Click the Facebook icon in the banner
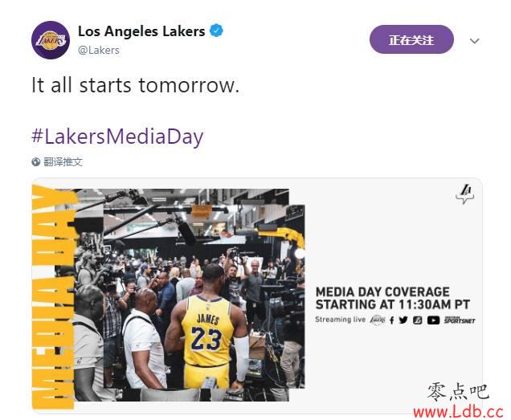This screenshot has width=511, height=420. pyautogui.click(x=391, y=320)
